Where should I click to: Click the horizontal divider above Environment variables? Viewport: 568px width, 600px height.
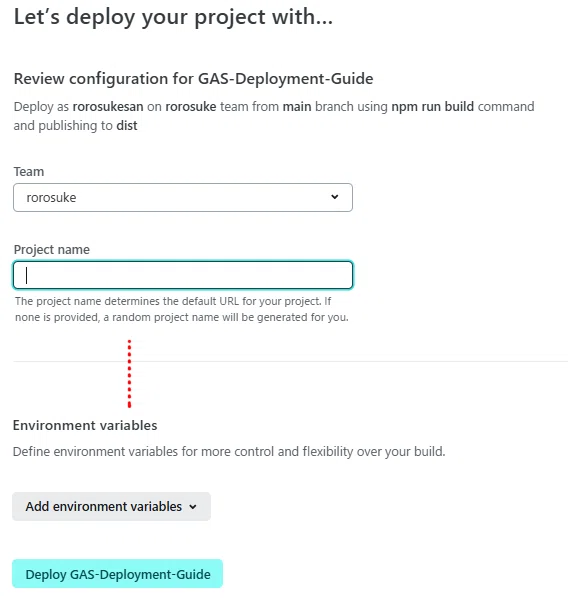pos(291,361)
